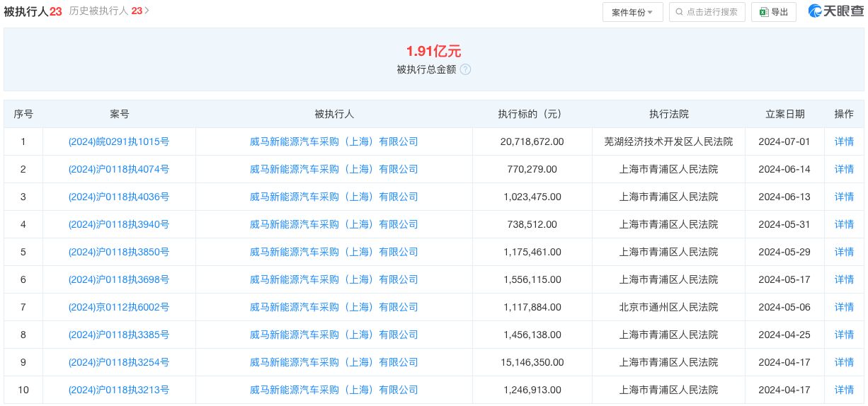This screenshot has width=868, height=406.
Task: Open case (2024)沪0118执3940号
Action: (x=119, y=224)
